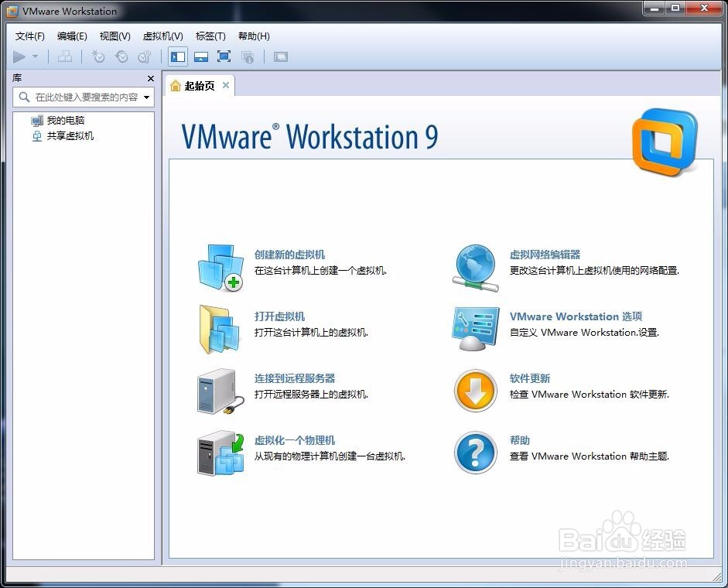This screenshot has height=588, width=728.
Task: Click the 创建新的虚拟机 link
Action: coord(289,255)
